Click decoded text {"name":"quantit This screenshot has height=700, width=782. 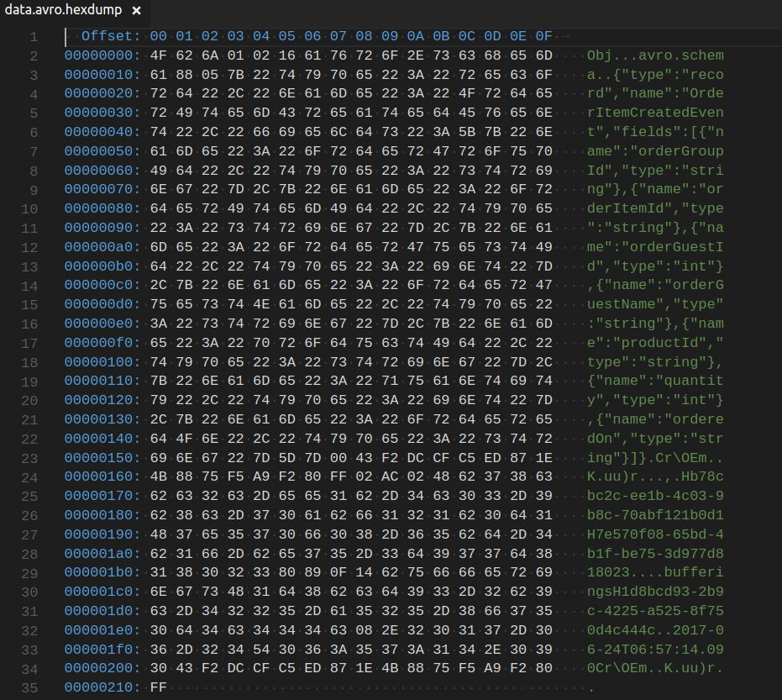(x=655, y=382)
